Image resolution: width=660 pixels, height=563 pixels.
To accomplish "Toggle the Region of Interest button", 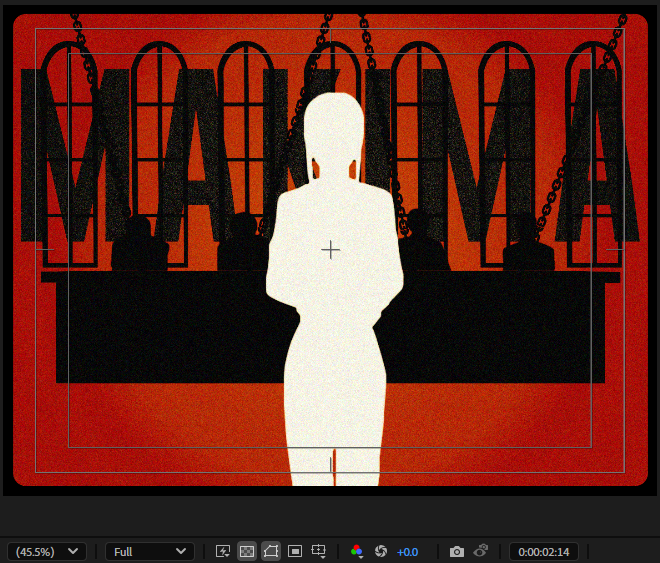I will (x=295, y=551).
